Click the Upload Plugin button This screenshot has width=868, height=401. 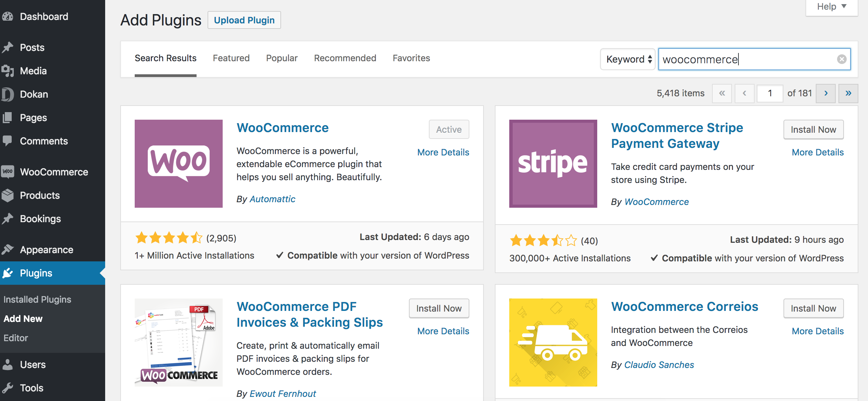[x=244, y=20]
